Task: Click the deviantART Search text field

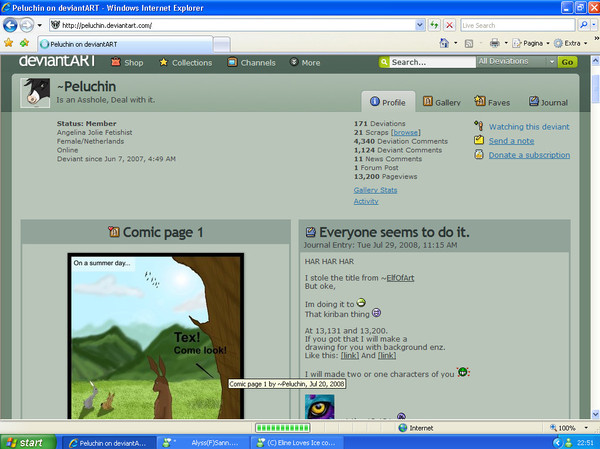Action: [x=432, y=62]
